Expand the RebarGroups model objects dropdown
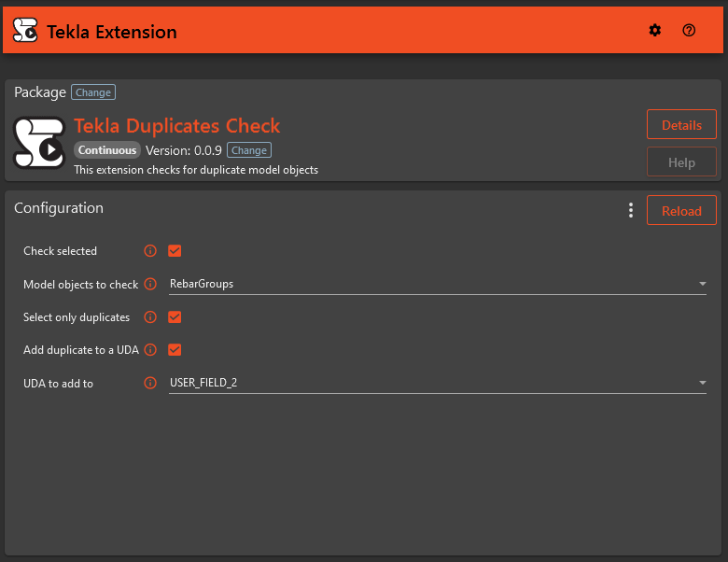Image resolution: width=728 pixels, height=562 pixels. pyautogui.click(x=437, y=284)
